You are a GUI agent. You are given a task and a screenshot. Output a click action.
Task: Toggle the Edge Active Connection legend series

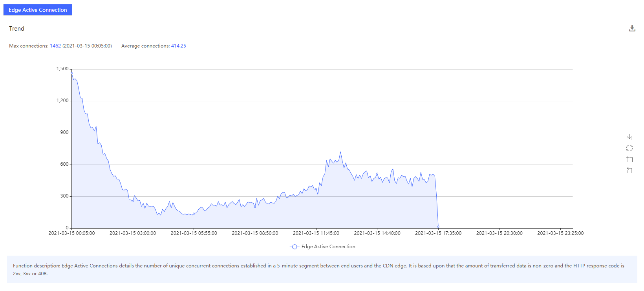[x=328, y=247]
